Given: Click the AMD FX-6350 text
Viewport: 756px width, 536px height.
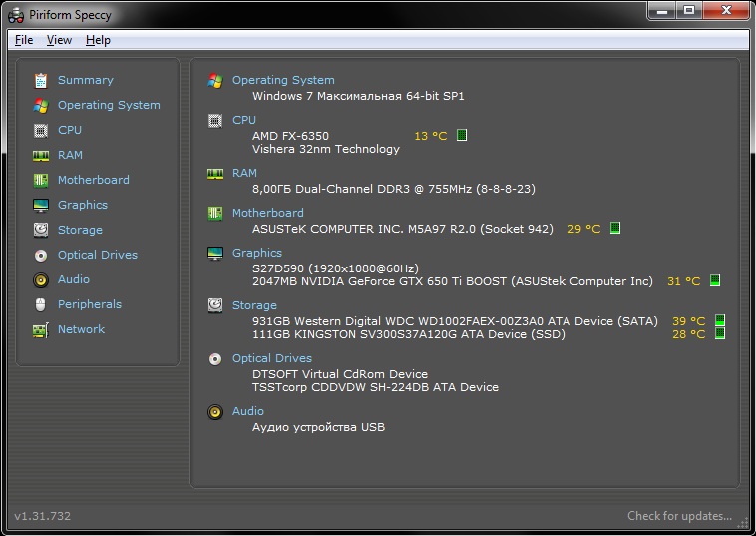Looking at the screenshot, I should pos(290,136).
